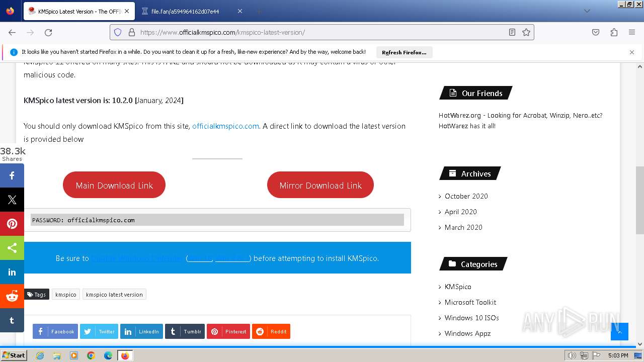Viewport: 644px width, 362px height.
Task: Share via the LinkedIn button below post
Action: click(141, 331)
